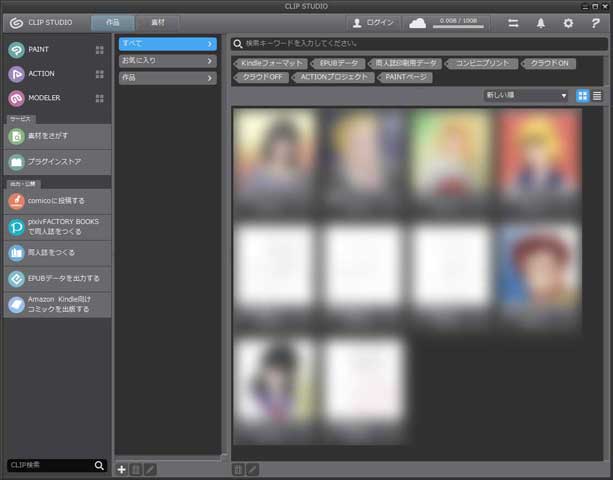The height and width of the screenshot is (480, 613).
Task: Toggle PAINTページ filter tag
Action: coord(405,77)
